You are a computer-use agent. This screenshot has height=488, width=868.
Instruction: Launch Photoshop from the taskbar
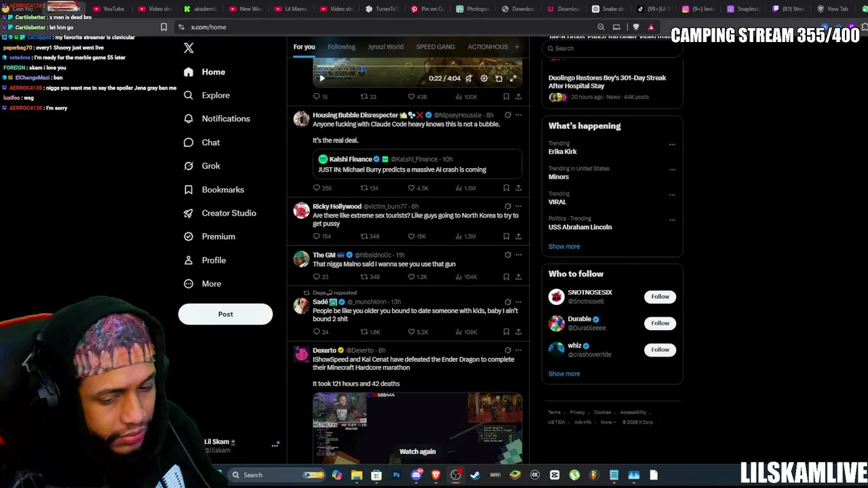pyautogui.click(x=397, y=475)
